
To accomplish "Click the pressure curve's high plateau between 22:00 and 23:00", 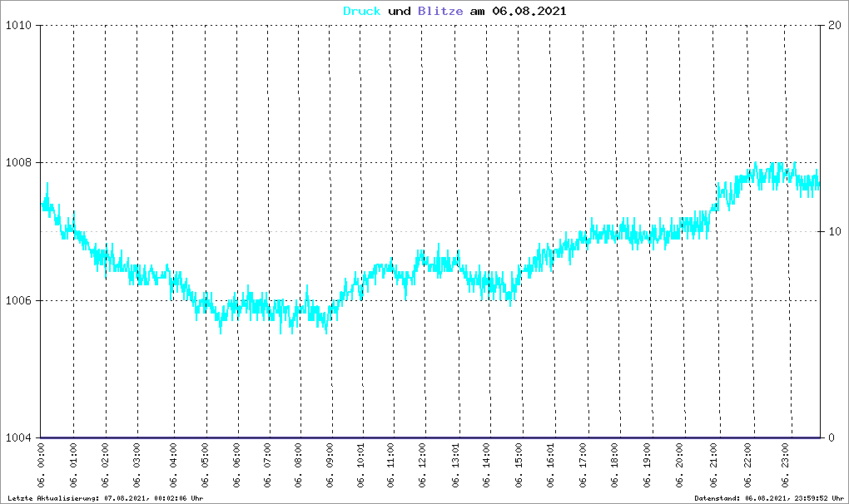I will pos(769,174).
